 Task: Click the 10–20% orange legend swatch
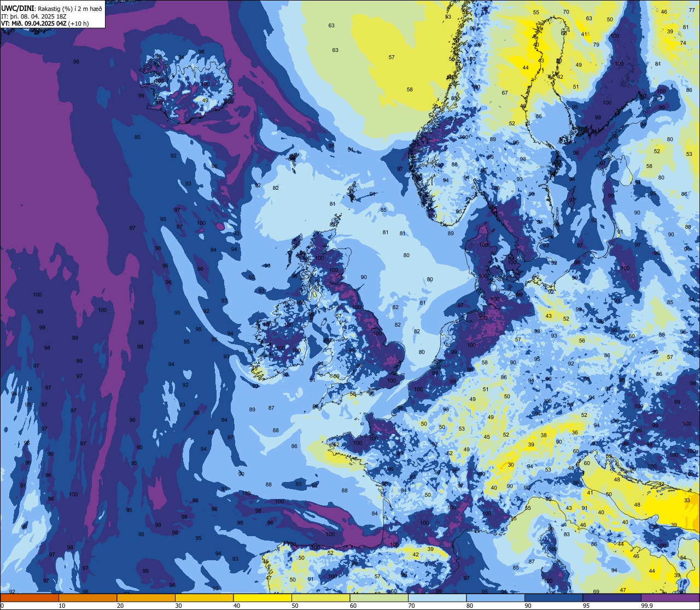click(x=87, y=597)
